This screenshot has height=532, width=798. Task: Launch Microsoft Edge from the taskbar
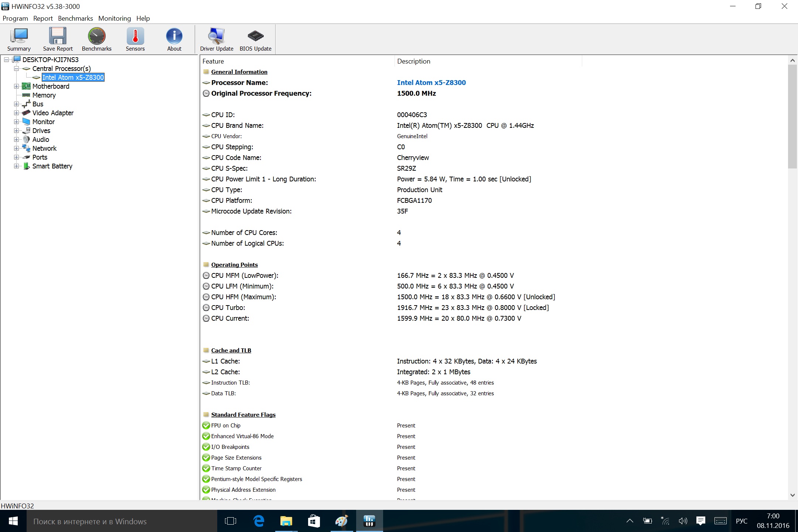pos(259,521)
